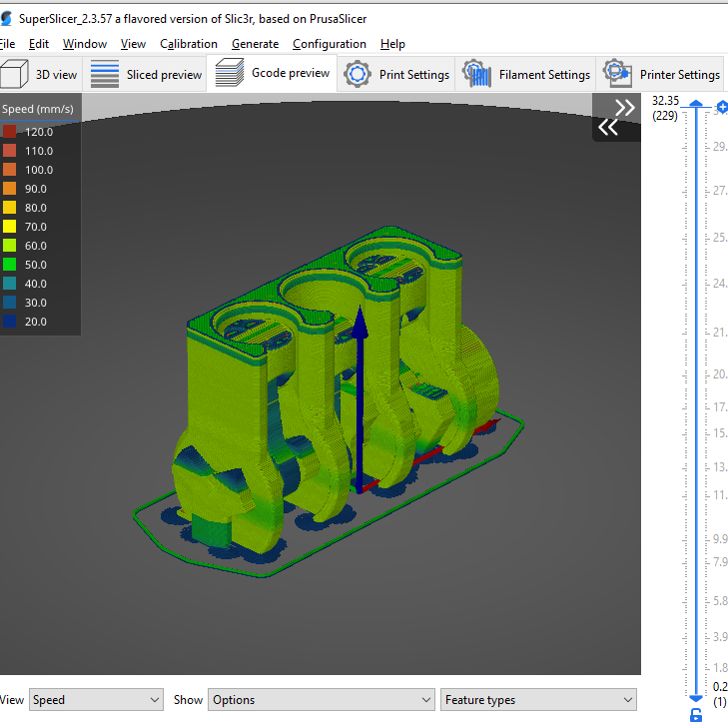Switch to Sliced preview tab
Image resolution: width=728 pixels, height=723 pixels.
pyautogui.click(x=145, y=74)
